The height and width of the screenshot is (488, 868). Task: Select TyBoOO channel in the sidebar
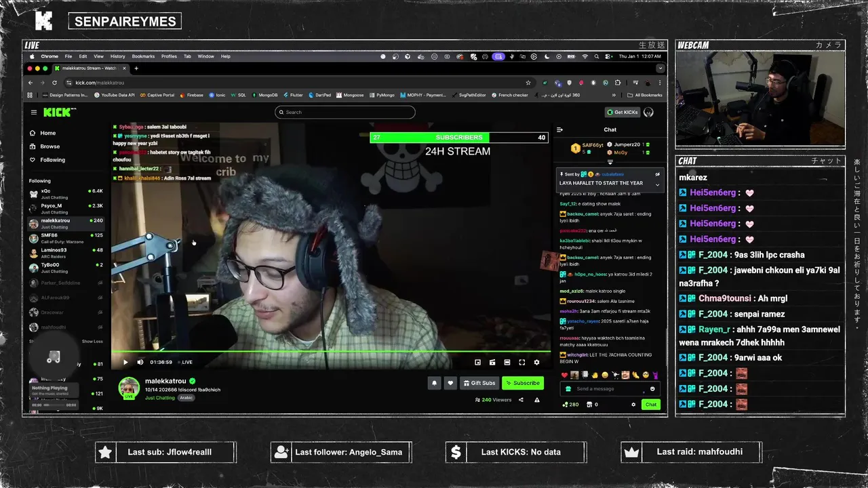66,268
